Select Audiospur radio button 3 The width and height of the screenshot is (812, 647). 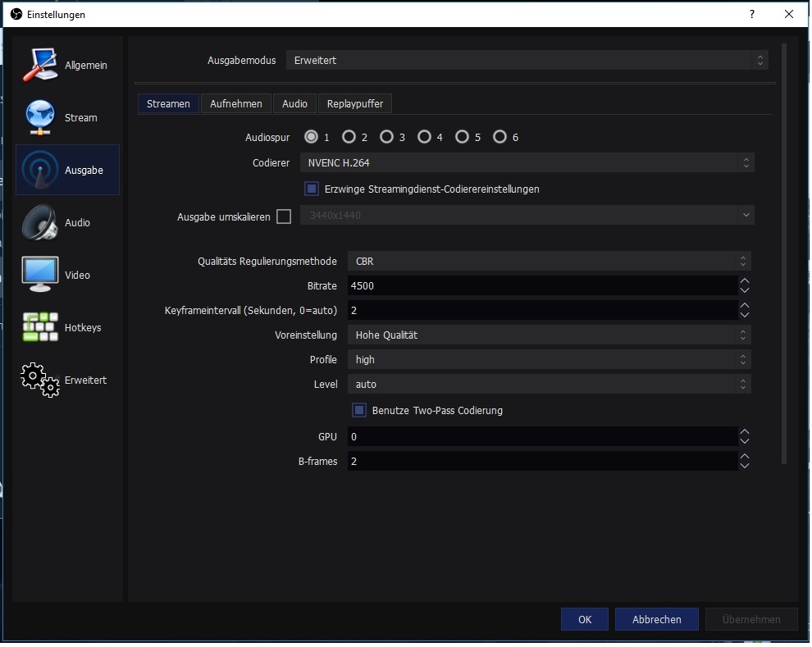click(x=387, y=137)
